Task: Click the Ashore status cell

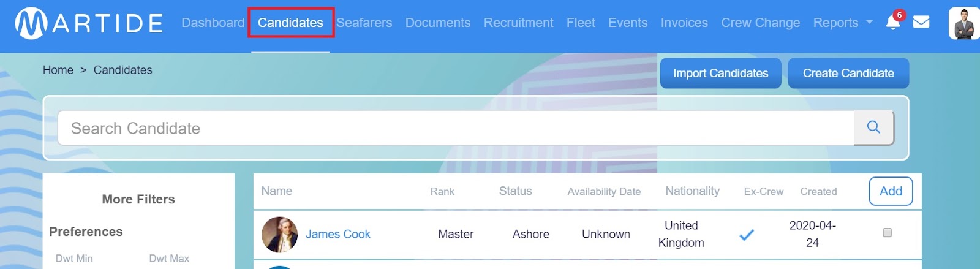Action: 531,234
